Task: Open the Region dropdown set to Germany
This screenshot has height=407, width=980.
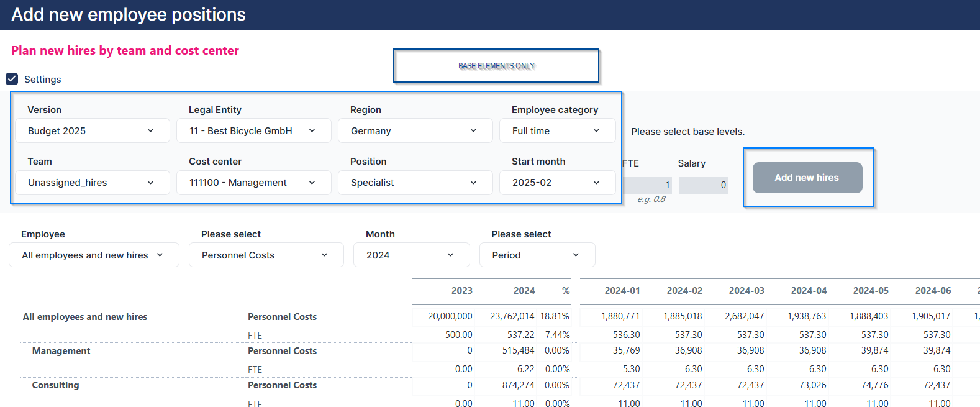Action: point(415,131)
